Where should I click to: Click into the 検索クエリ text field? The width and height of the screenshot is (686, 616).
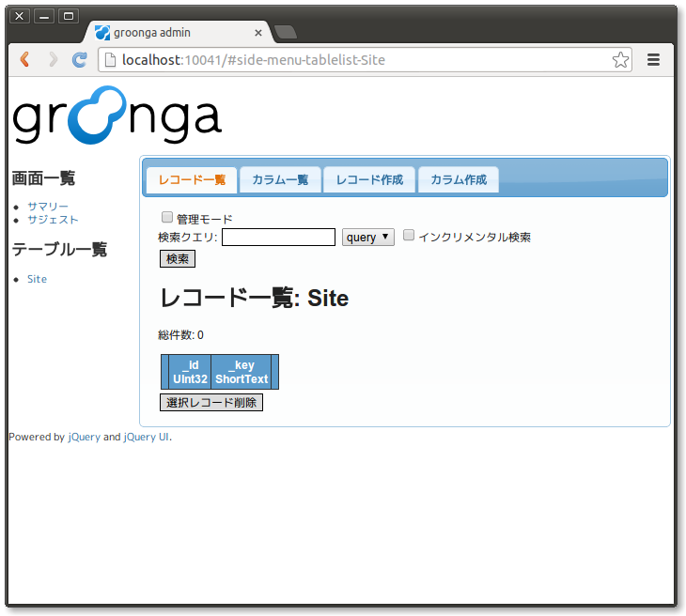(x=278, y=238)
